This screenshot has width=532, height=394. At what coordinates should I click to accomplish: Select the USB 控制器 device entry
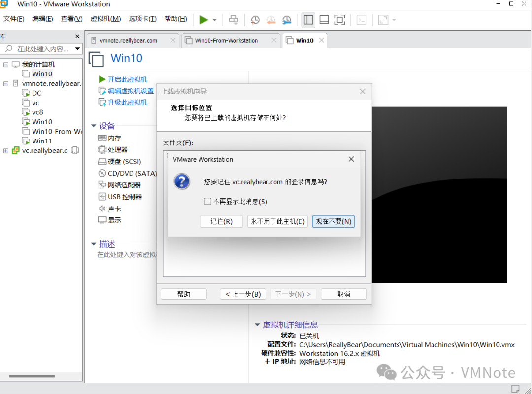click(125, 197)
